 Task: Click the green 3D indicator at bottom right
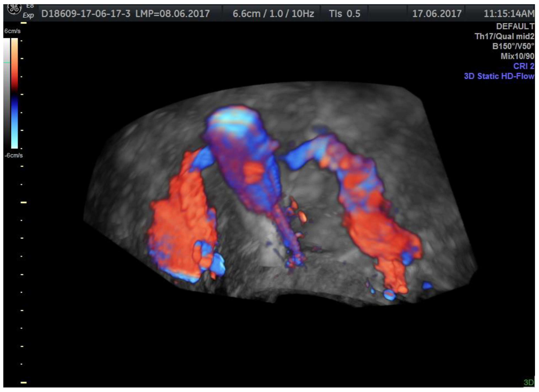coord(529,382)
